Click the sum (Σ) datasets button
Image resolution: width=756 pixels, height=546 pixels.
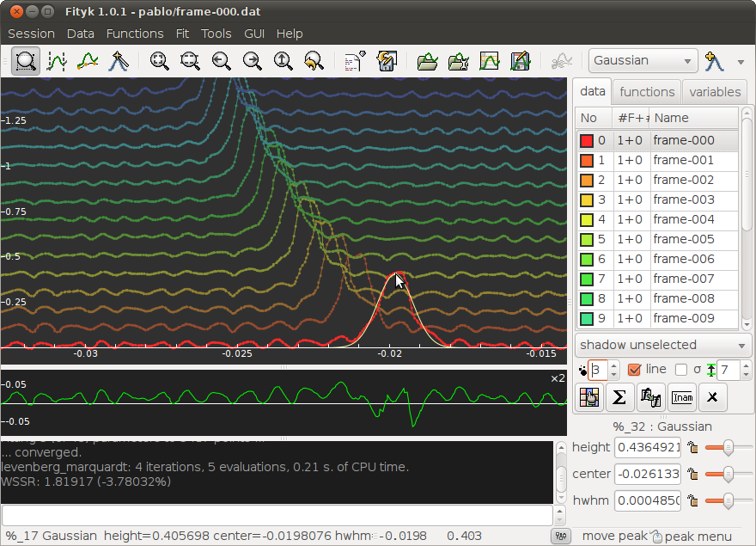[619, 397]
